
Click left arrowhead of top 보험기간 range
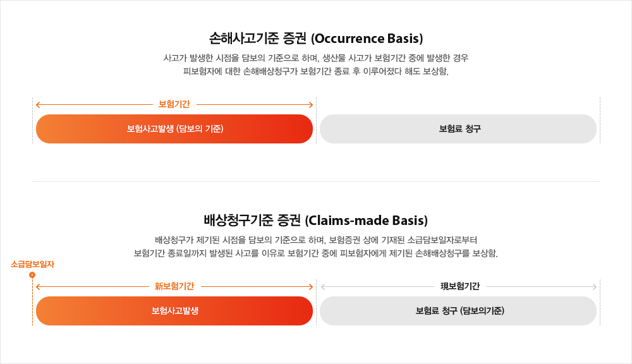38,104
